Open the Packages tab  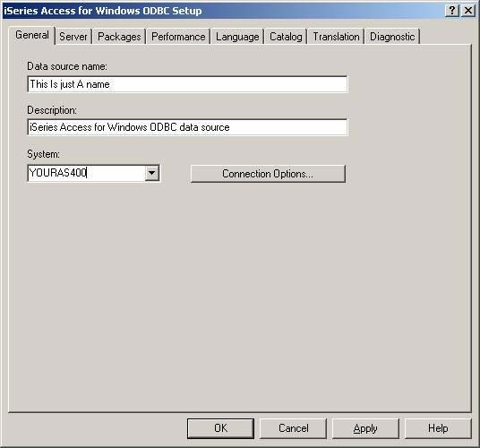(119, 37)
